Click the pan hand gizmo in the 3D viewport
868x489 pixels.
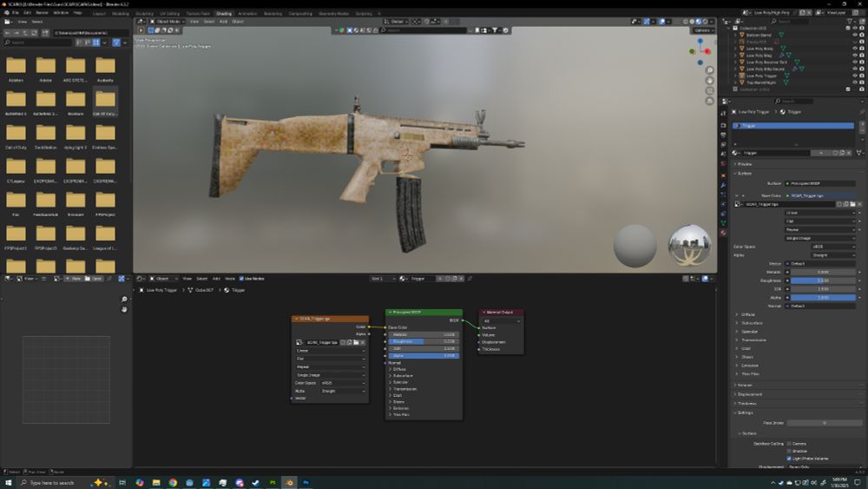click(x=710, y=81)
